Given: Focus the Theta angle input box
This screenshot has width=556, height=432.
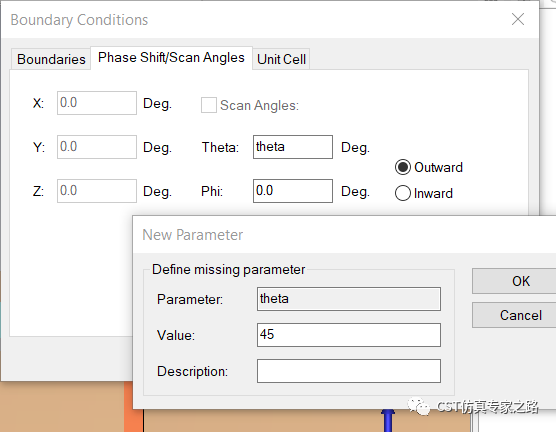Looking at the screenshot, I should pyautogui.click(x=293, y=147).
